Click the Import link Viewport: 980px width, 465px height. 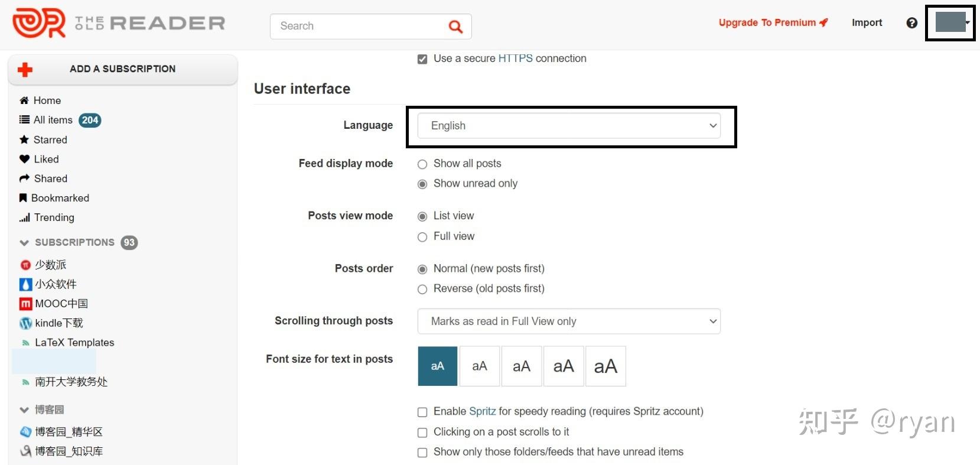point(867,22)
